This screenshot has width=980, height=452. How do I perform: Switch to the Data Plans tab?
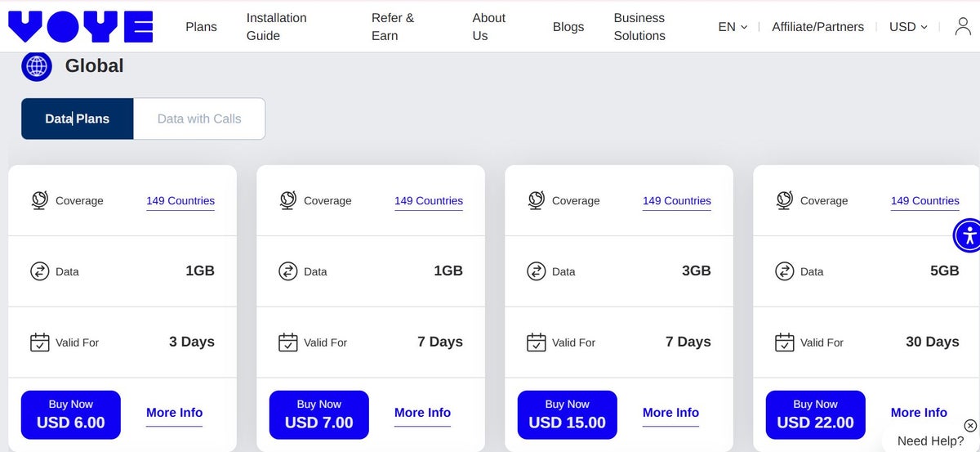78,119
